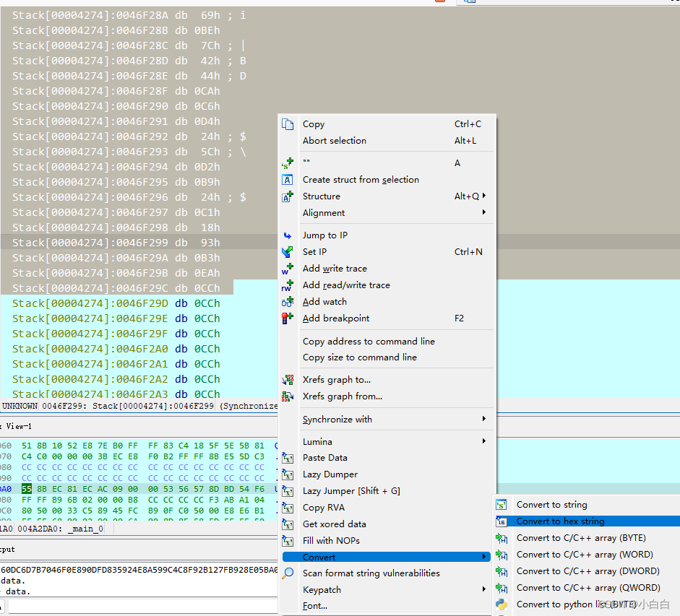Click the red Add breakpoint icon
Viewport: 680px width, 616px height.
[288, 318]
